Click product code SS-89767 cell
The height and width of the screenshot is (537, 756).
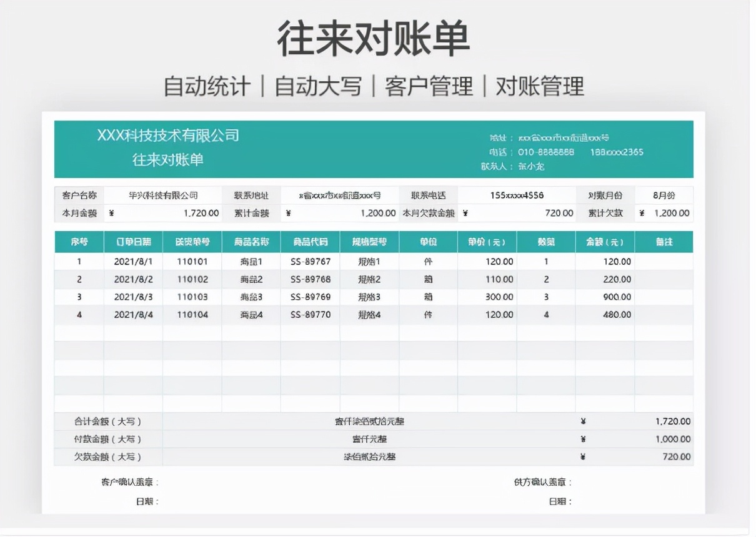308,261
